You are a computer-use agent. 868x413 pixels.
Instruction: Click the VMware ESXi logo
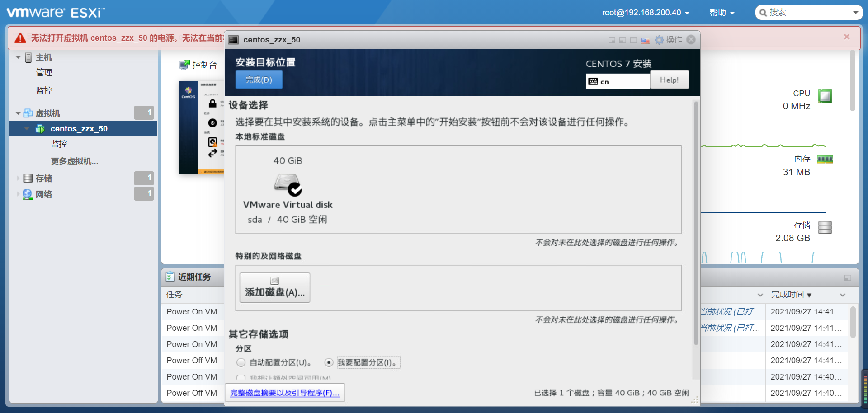56,13
